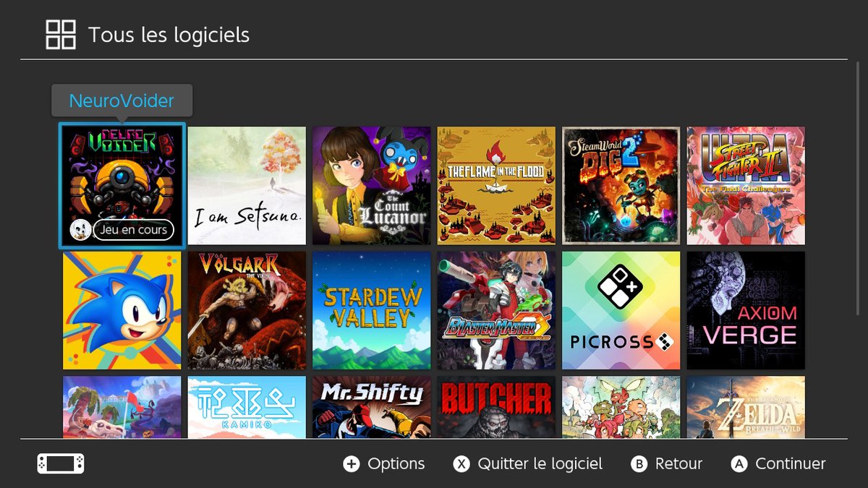The height and width of the screenshot is (488, 868).
Task: Select the Kamiko game tile
Action: coord(247,407)
